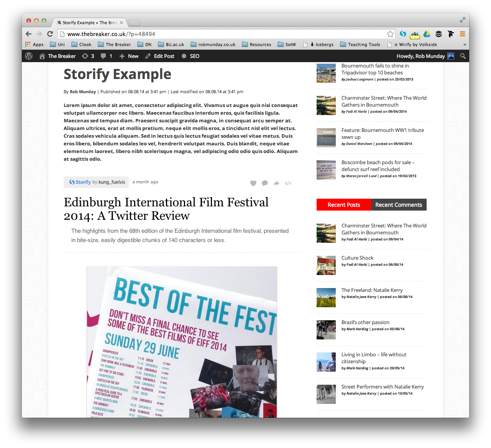Click the Daniel Matcham author name

(x=359, y=144)
